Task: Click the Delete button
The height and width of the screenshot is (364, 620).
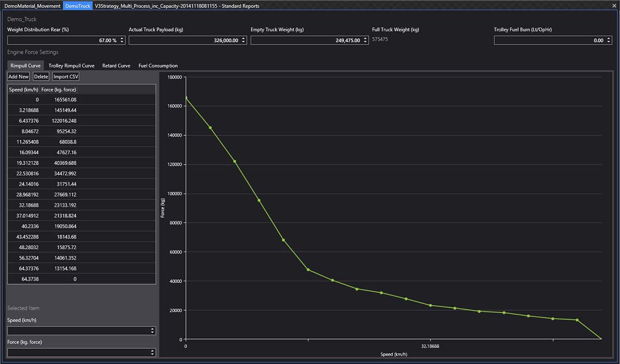Action: 41,77
